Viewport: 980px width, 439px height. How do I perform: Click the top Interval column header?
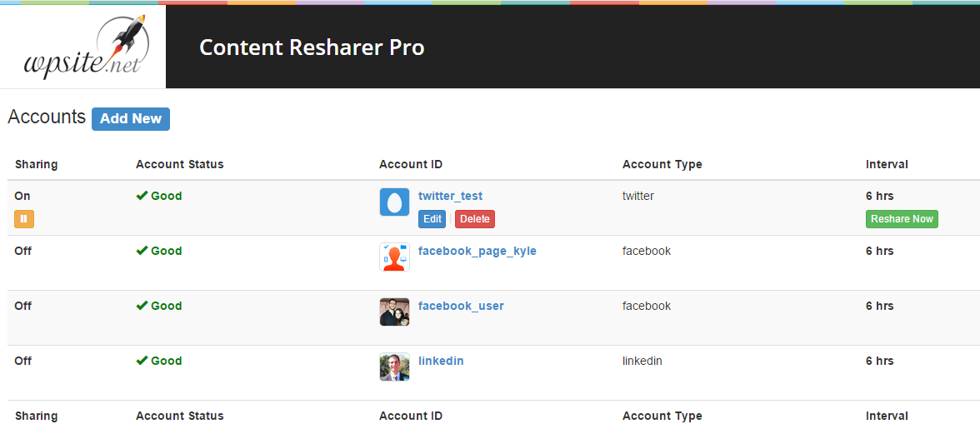(x=887, y=165)
